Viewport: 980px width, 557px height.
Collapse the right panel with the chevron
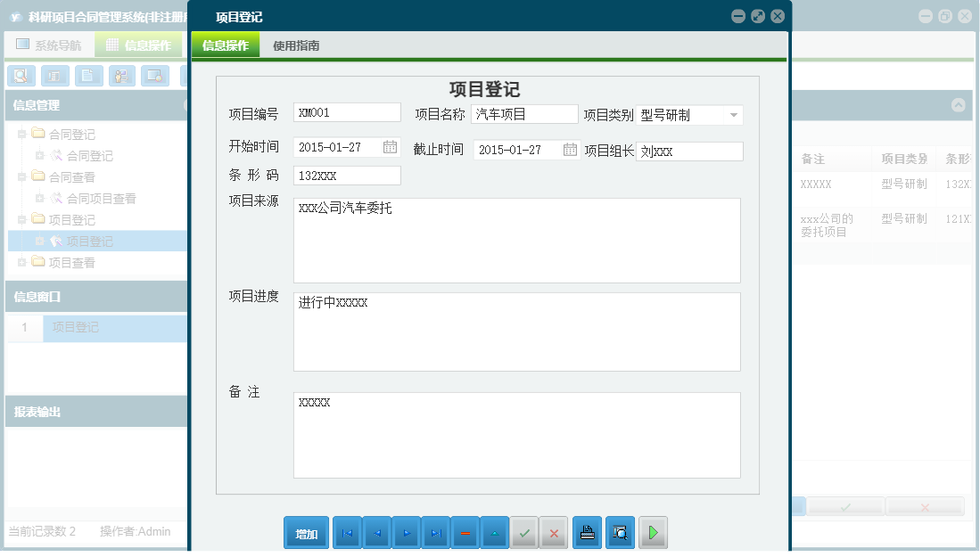pyautogui.click(x=959, y=105)
